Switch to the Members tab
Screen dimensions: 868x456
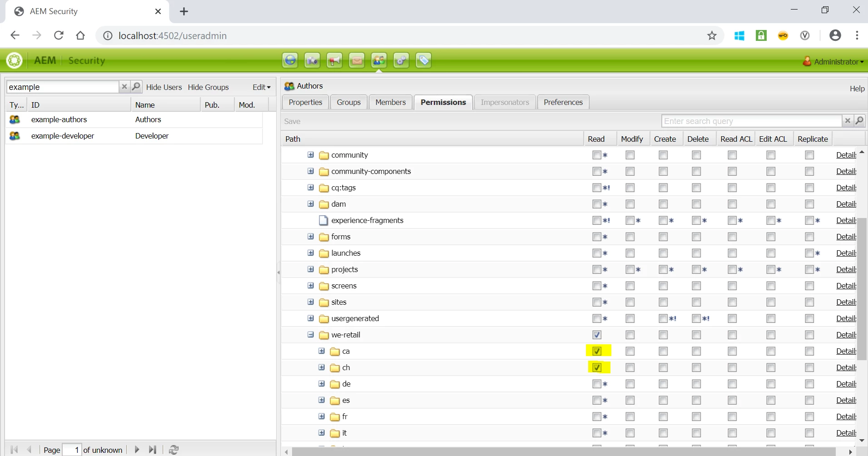391,102
